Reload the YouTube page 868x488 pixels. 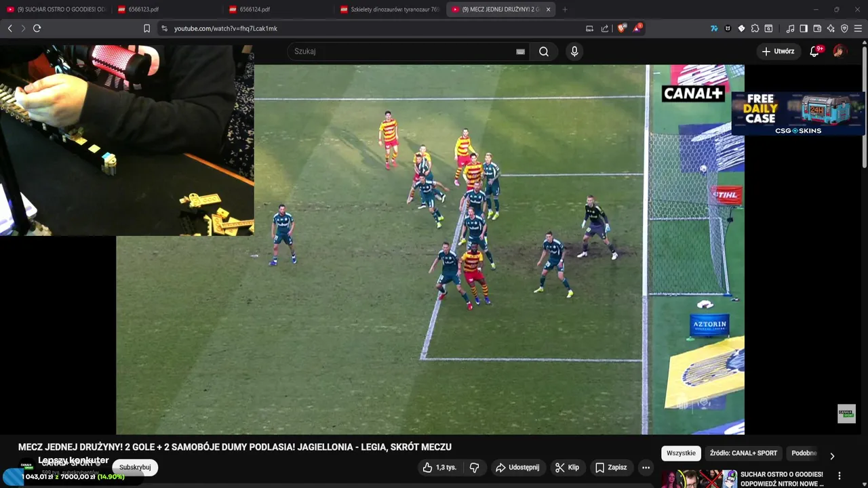pos(37,28)
